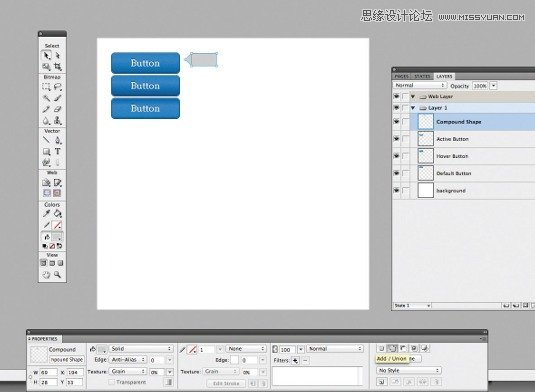Collapse the Layer 1 group
The width and height of the screenshot is (535, 392).
pyautogui.click(x=413, y=108)
